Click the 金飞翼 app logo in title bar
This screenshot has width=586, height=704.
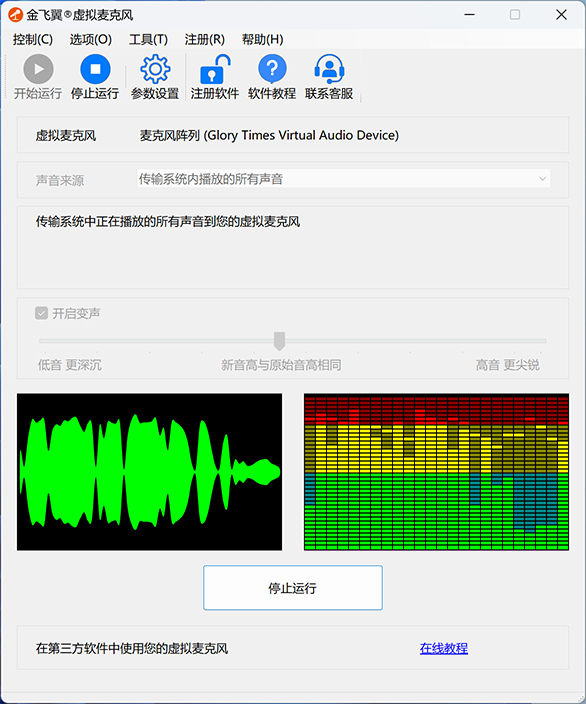coord(16,15)
